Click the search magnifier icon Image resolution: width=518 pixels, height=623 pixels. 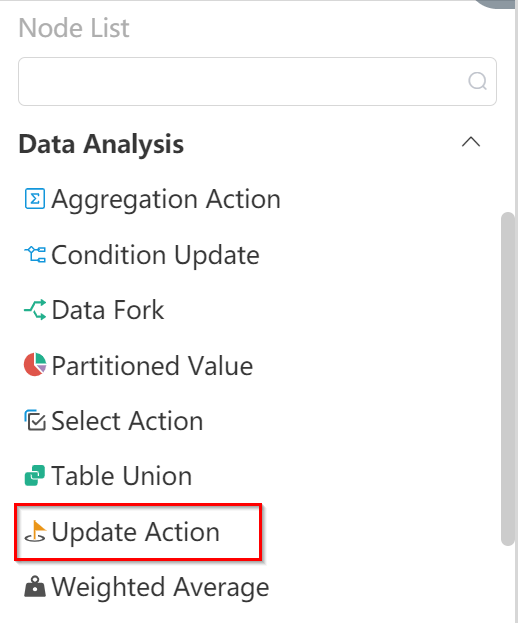[x=477, y=81]
